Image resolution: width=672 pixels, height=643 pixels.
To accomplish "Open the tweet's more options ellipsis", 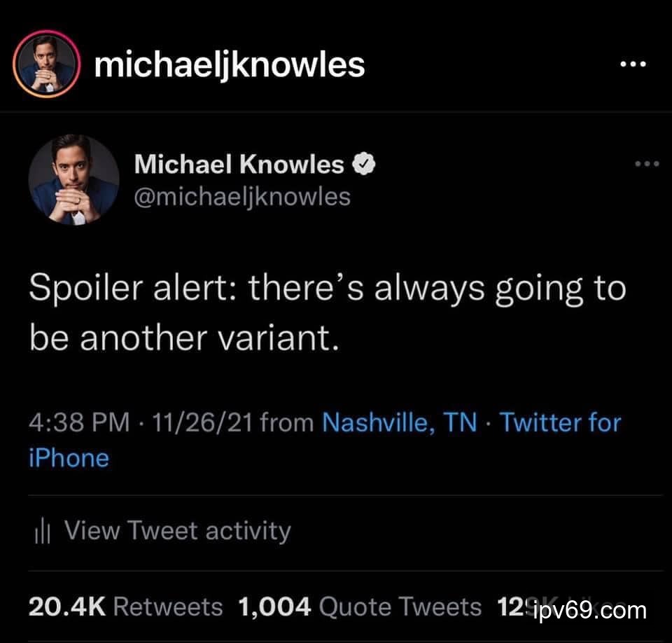I will [647, 165].
